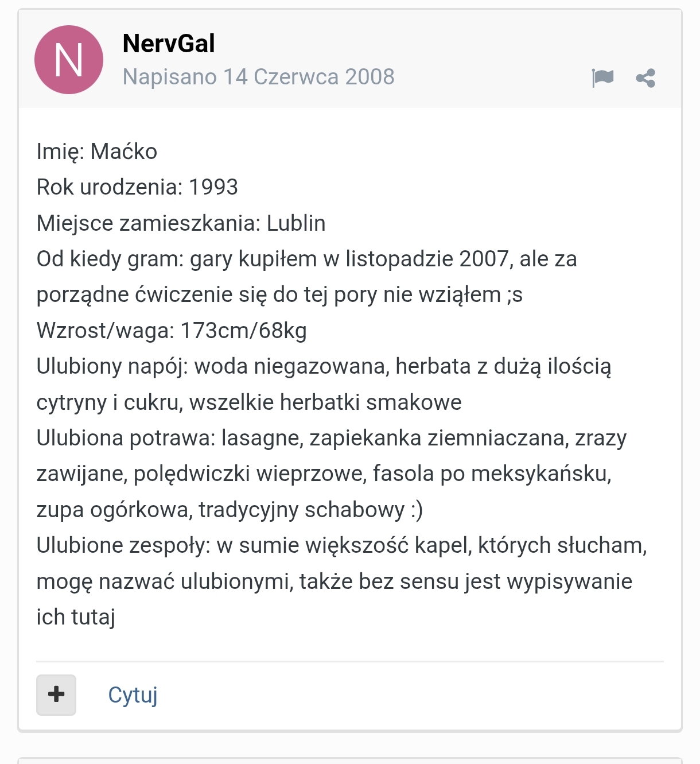Image resolution: width=700 pixels, height=764 pixels.
Task: Click the text 'Rok urodzenia: 1993'
Action: coord(137,187)
